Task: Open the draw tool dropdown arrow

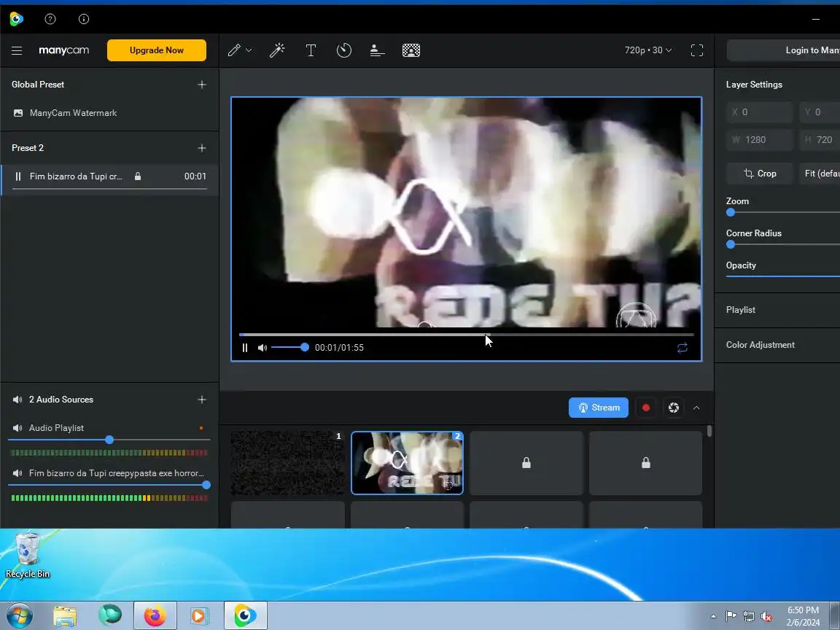Action: tap(249, 50)
